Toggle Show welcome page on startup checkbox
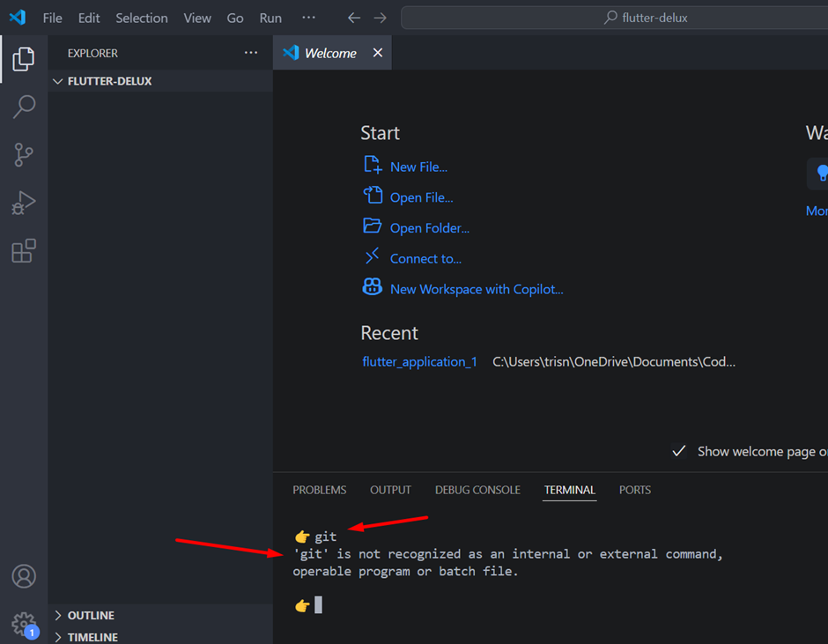 pyautogui.click(x=678, y=451)
